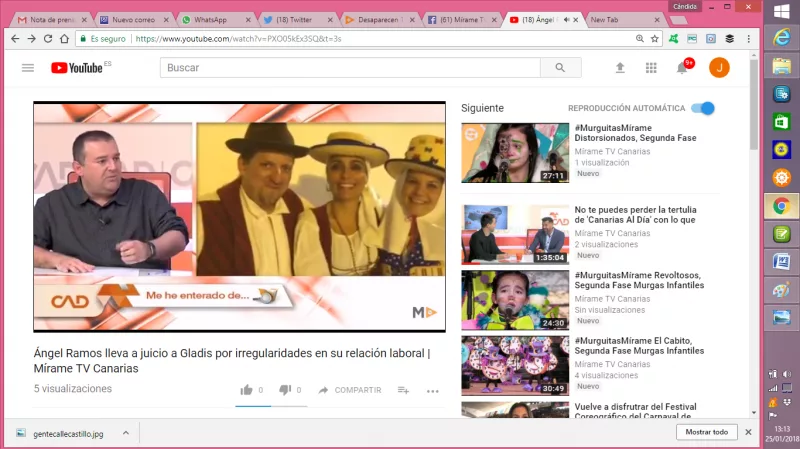Open the 30:49 El Cabito thumbnail

click(x=515, y=365)
